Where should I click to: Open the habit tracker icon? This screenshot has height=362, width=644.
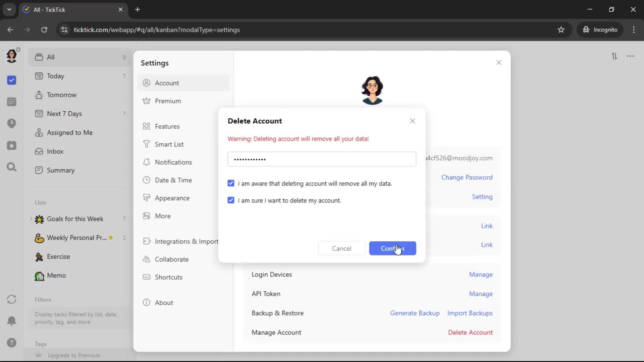(x=11, y=145)
